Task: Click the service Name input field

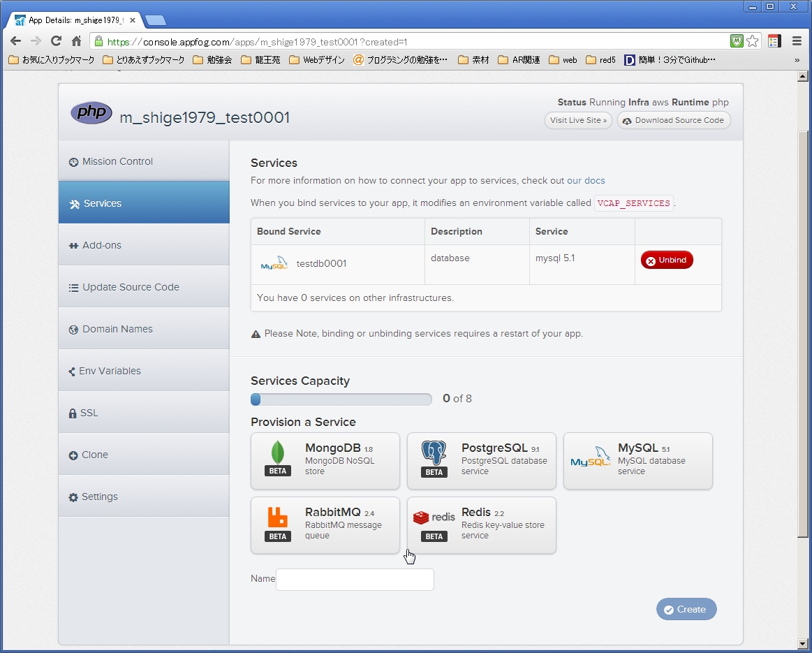Action: click(355, 580)
